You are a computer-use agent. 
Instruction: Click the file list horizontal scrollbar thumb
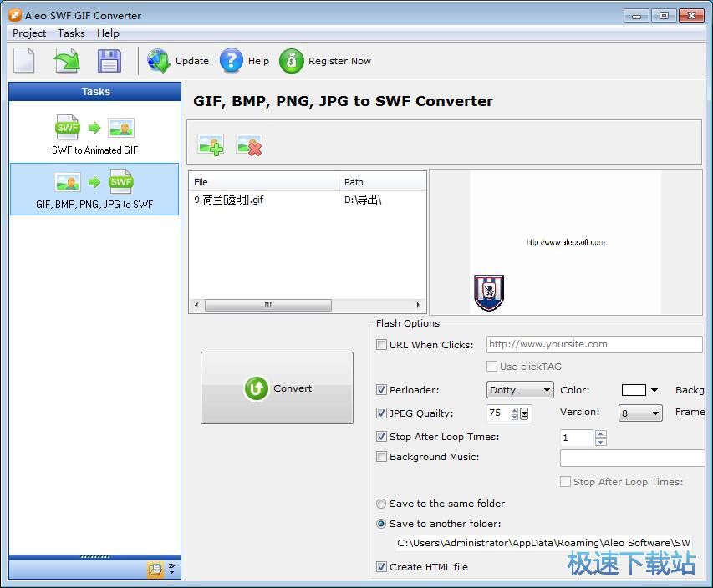[268, 305]
